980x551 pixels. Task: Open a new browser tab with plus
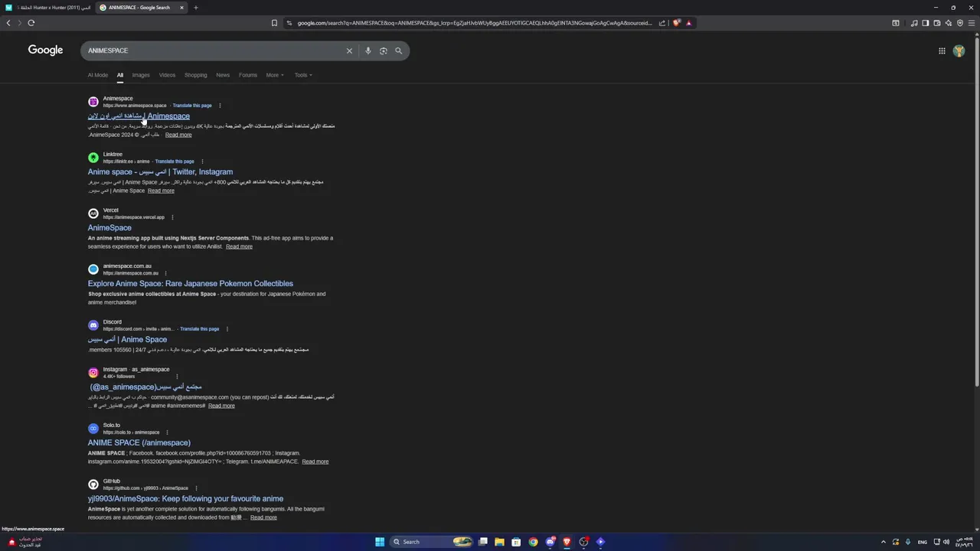tap(195, 8)
